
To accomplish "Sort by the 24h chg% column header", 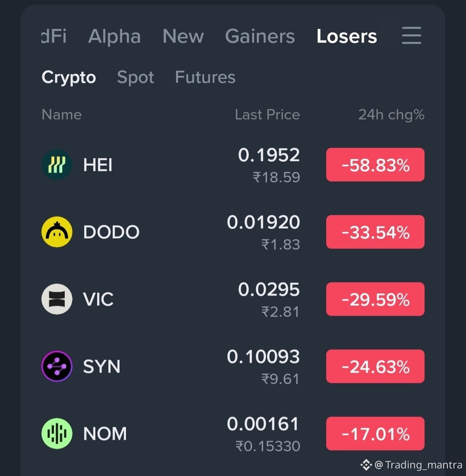I will point(391,115).
